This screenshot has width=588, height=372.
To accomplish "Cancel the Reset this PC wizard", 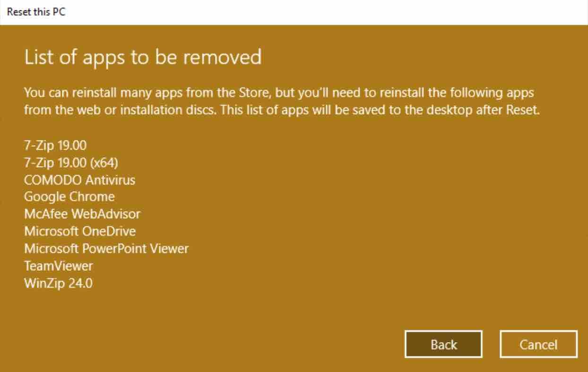I will tap(538, 345).
